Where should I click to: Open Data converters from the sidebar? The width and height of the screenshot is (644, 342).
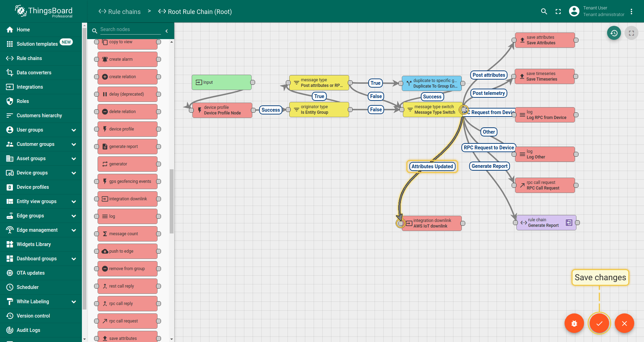coord(34,73)
